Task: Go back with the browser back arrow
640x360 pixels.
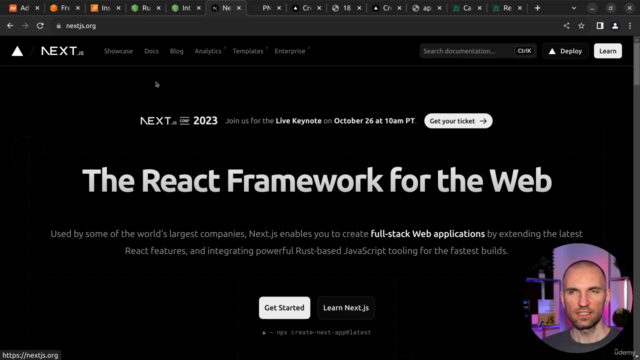Action: click(x=10, y=26)
